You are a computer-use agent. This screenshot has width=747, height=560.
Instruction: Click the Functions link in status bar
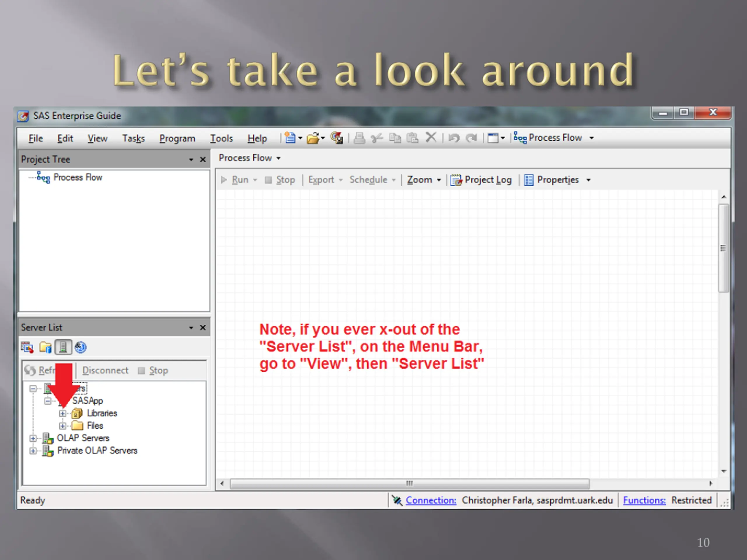tap(644, 500)
